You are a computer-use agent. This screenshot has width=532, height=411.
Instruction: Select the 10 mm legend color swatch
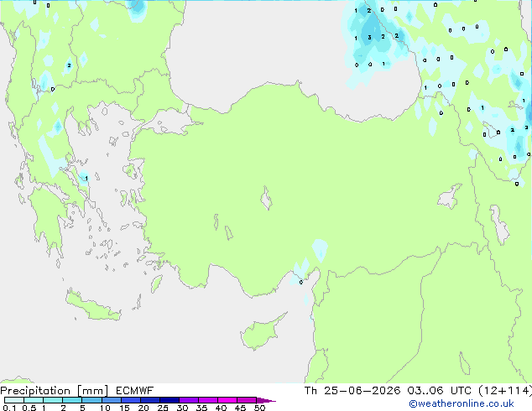tap(111, 400)
